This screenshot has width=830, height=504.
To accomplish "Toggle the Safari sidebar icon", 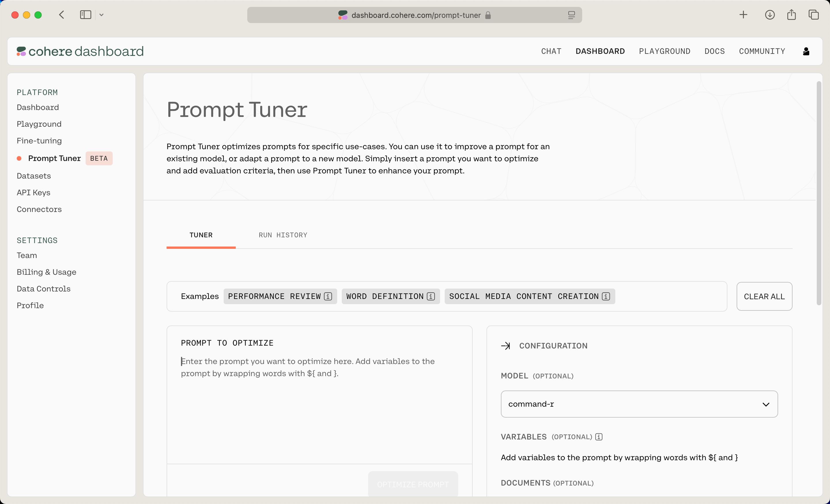I will tap(86, 15).
